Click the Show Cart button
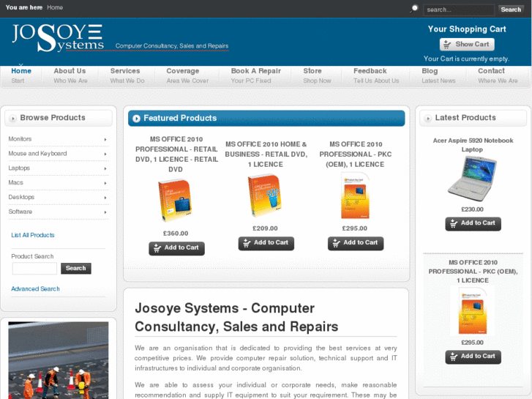Image resolution: width=532 pixels, height=399 pixels. 467,45
